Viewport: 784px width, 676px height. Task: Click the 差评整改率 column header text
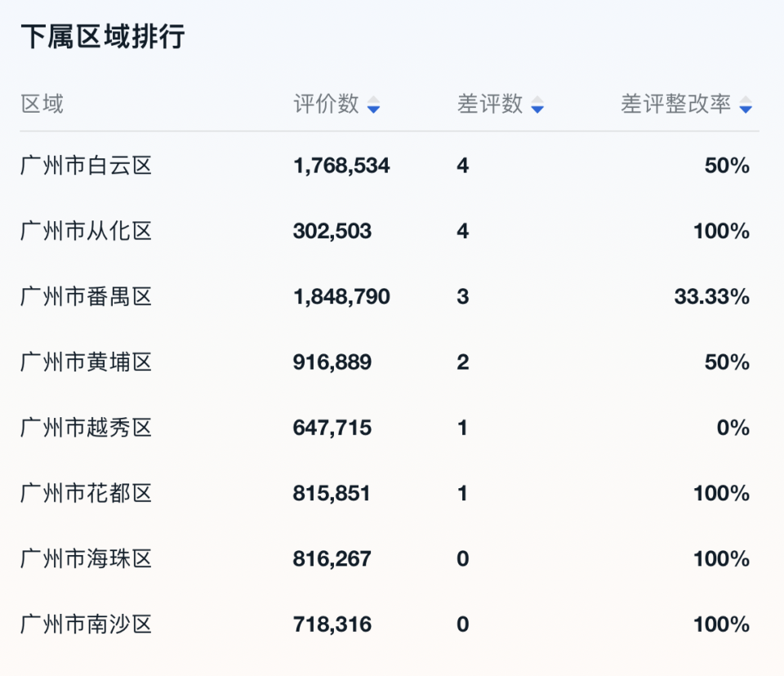675,105
